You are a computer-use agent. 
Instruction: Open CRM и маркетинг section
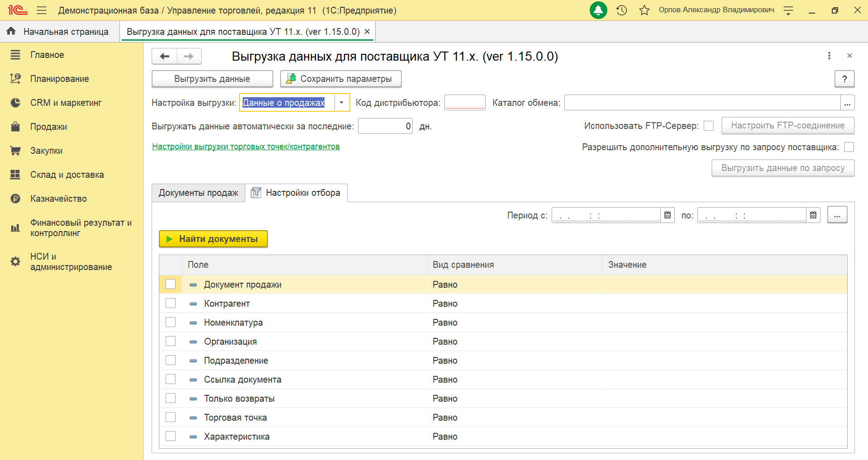(x=66, y=103)
